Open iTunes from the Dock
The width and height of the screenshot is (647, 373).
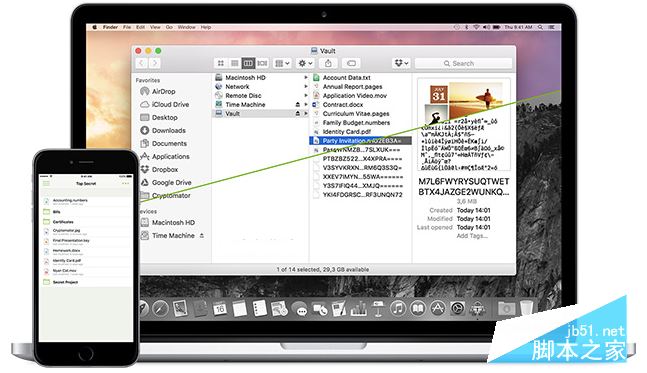click(398, 309)
